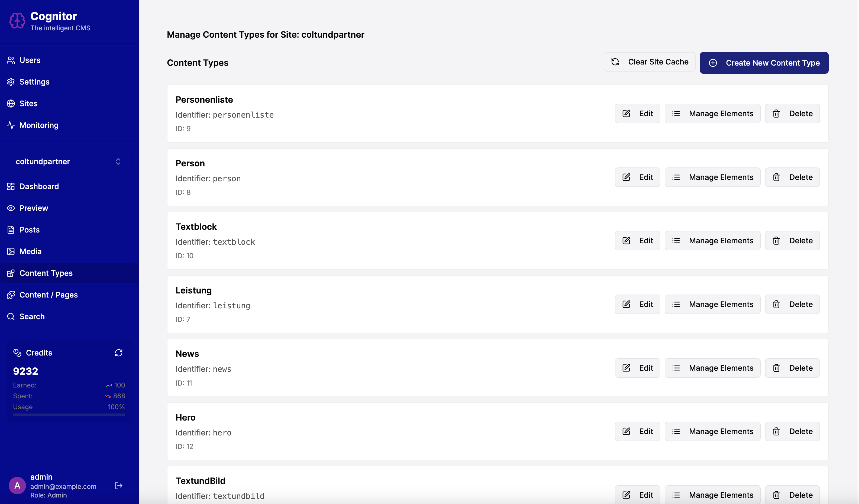
Task: Switch to the Dashboard section
Action: [39, 186]
